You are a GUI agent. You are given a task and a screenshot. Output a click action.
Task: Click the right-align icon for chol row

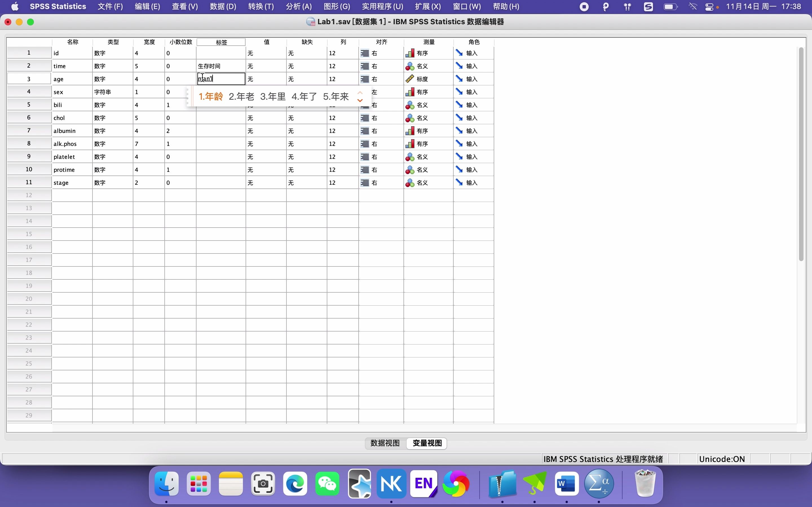pos(365,118)
